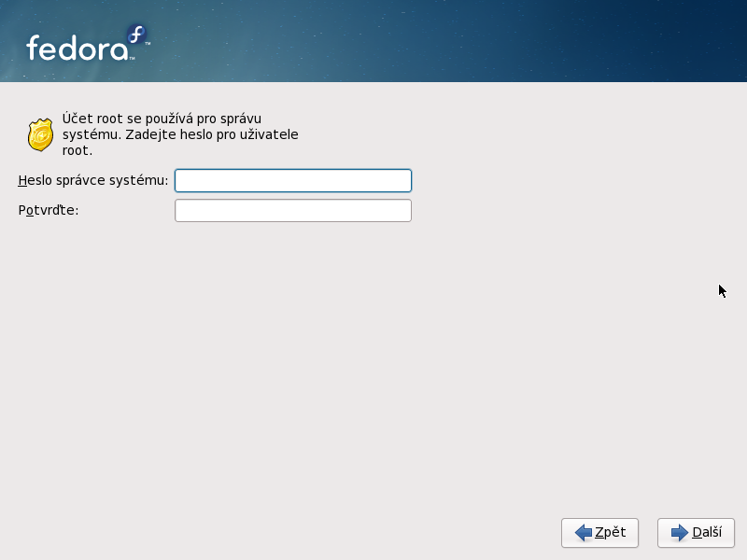Click the Fedora 'f' bubble emblem

137,35
